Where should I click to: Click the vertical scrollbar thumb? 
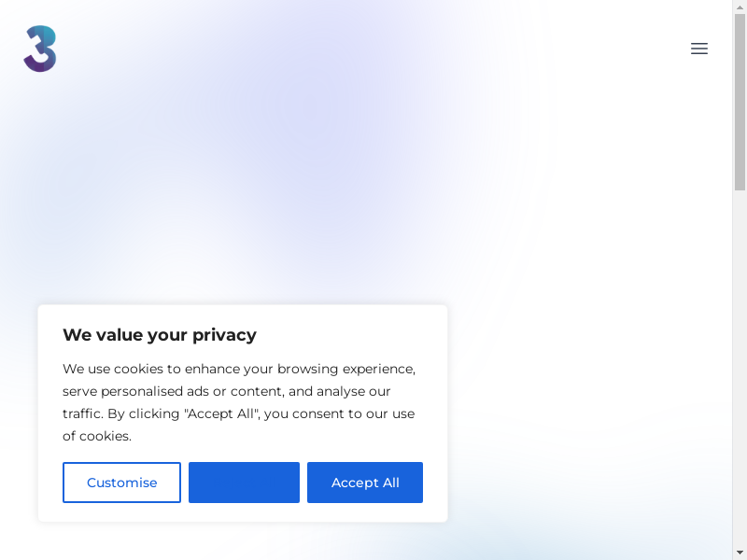[740, 103]
